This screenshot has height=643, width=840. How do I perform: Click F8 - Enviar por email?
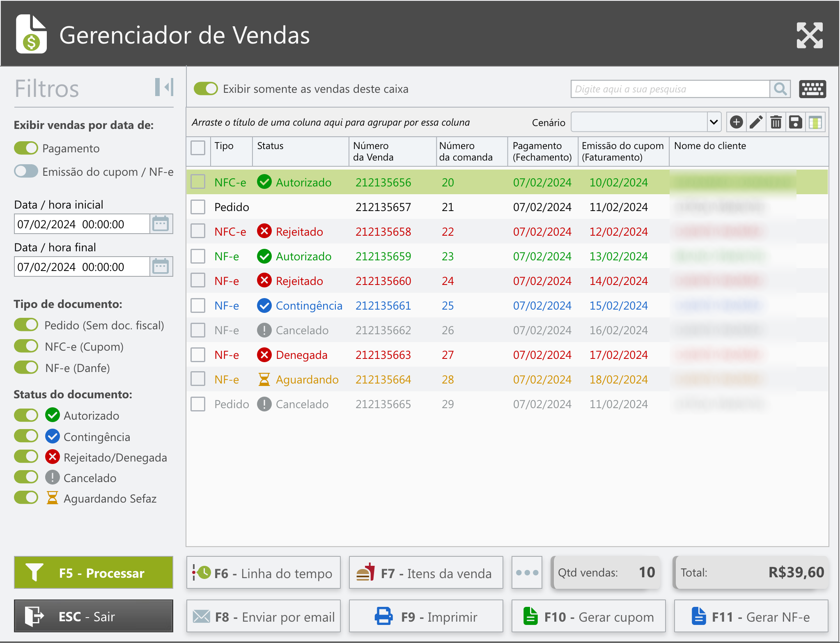[264, 616]
